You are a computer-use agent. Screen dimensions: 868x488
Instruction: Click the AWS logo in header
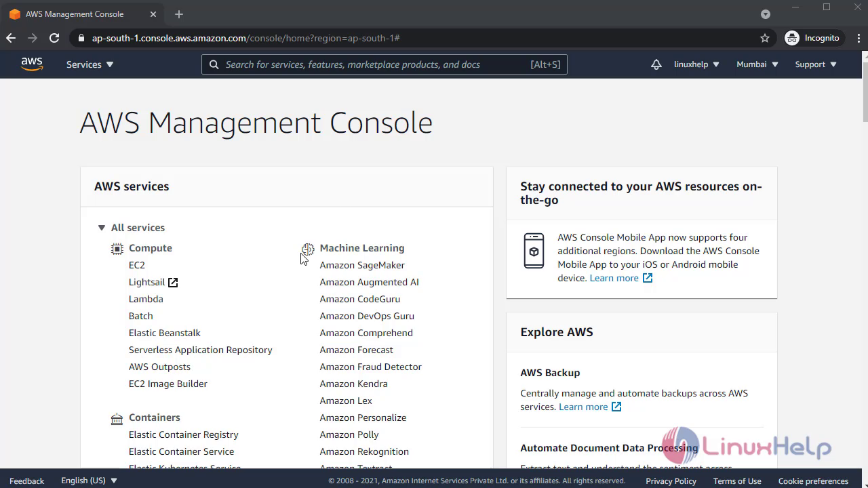(x=32, y=64)
